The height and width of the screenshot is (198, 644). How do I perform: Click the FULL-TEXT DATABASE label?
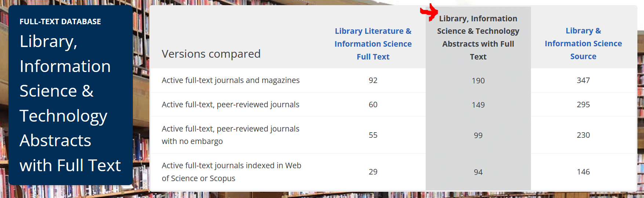coord(60,22)
